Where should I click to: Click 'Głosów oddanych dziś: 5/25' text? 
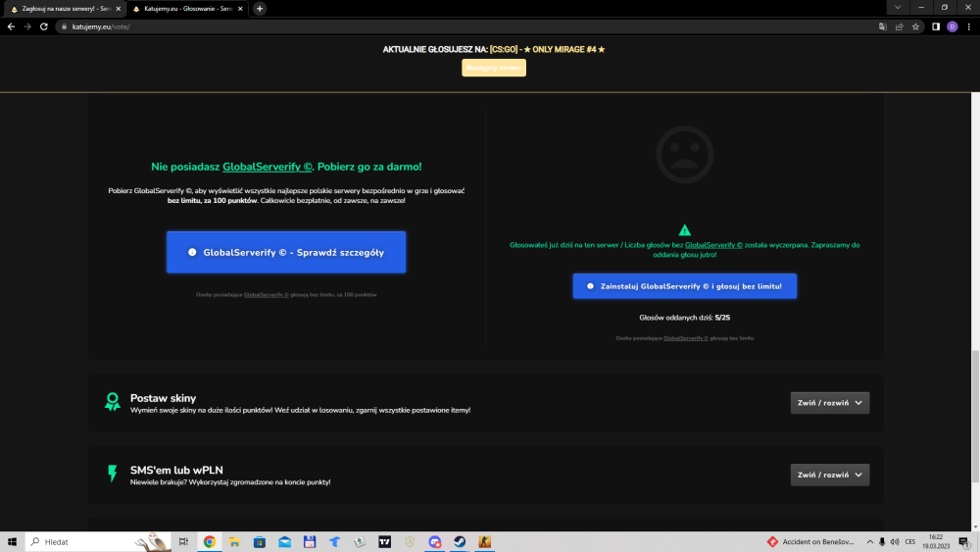click(684, 318)
